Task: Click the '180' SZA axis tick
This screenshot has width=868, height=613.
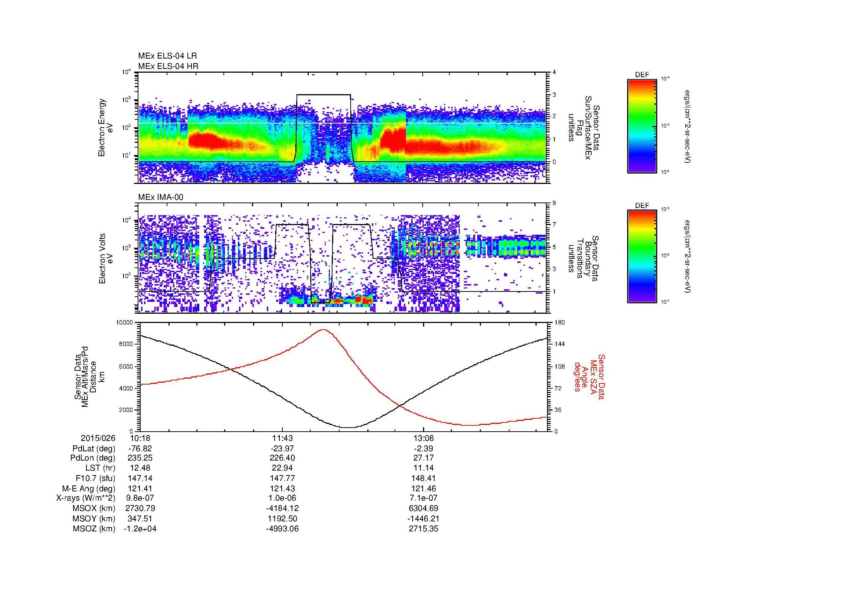Action: 559,322
